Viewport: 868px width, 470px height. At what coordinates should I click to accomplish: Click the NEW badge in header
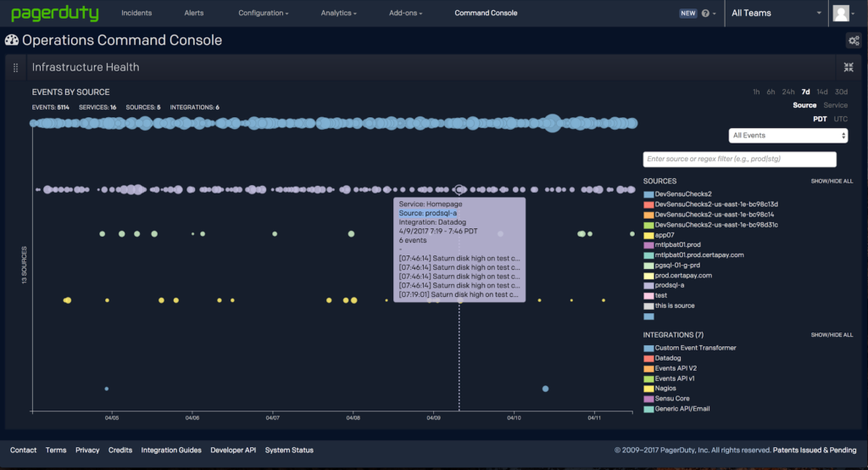click(x=687, y=14)
